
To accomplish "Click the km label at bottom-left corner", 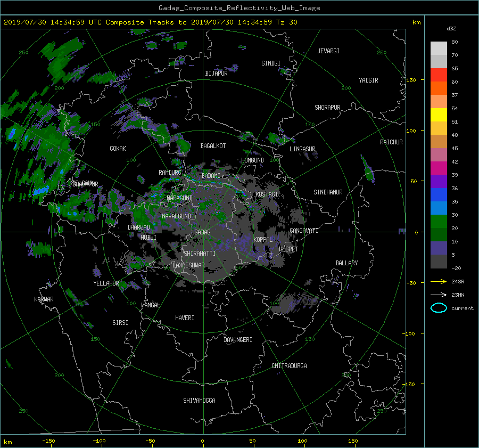I will pyautogui.click(x=7, y=442).
